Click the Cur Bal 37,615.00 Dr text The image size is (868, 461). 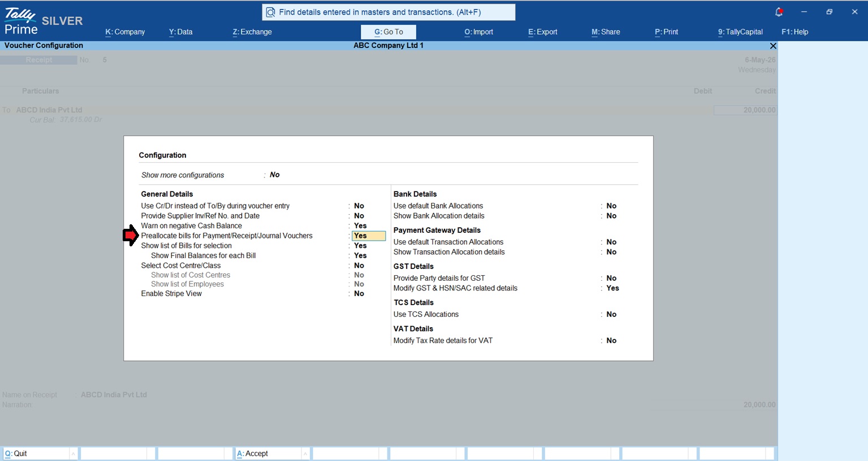click(x=66, y=120)
